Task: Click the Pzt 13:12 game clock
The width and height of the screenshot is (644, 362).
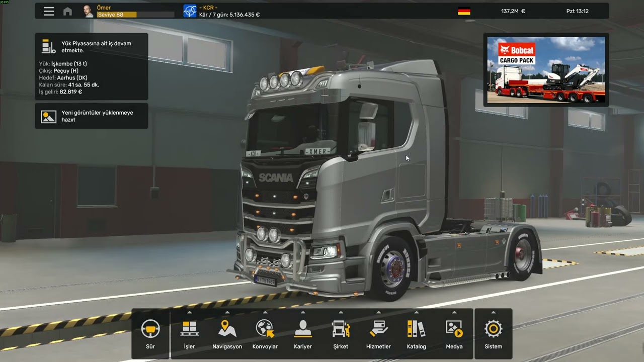Action: (577, 11)
